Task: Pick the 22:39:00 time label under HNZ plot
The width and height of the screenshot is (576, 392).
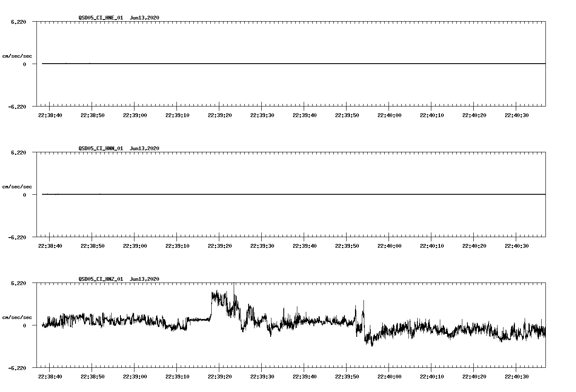Action: coord(135,377)
